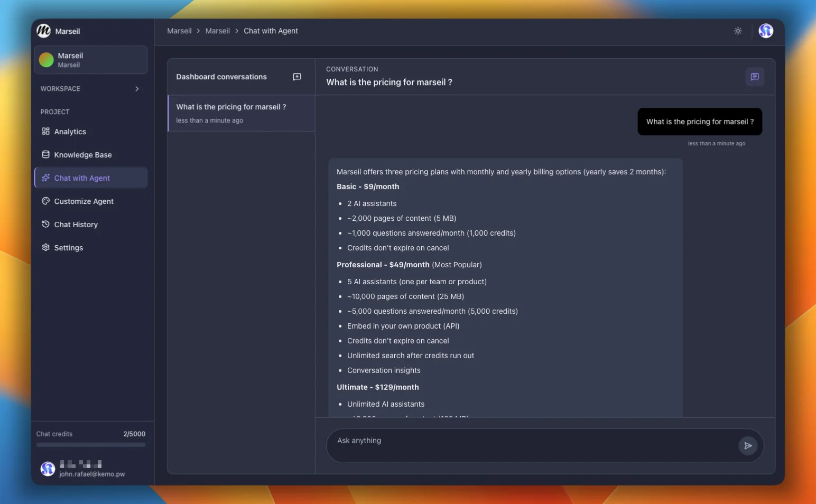Viewport: 816px width, 504px height.
Task: Click 'Unlimited search after credits run out' line
Action: (411, 356)
